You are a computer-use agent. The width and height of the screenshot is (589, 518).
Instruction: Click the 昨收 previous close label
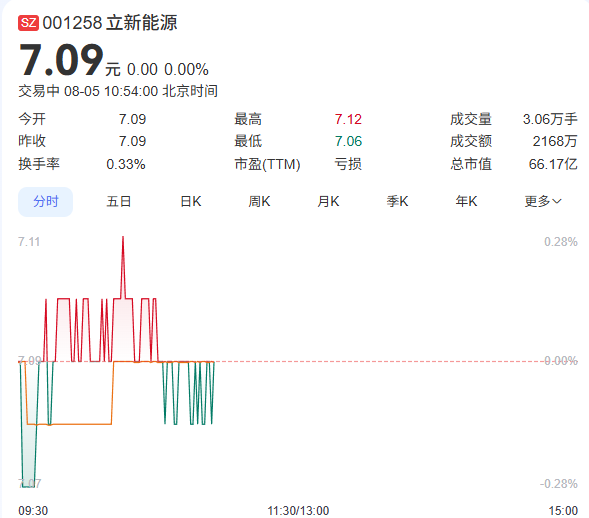[x=32, y=141]
